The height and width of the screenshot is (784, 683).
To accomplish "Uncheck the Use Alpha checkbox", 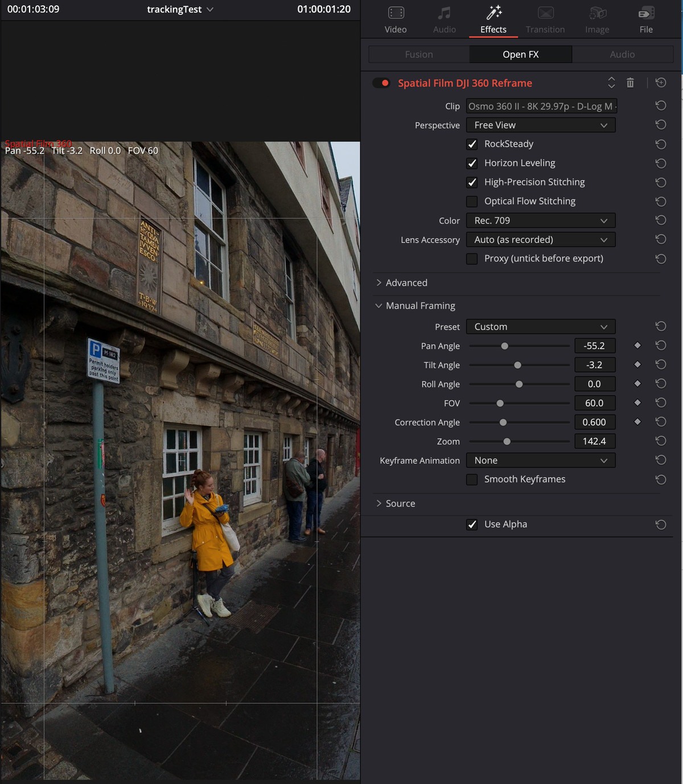I will 472,524.
